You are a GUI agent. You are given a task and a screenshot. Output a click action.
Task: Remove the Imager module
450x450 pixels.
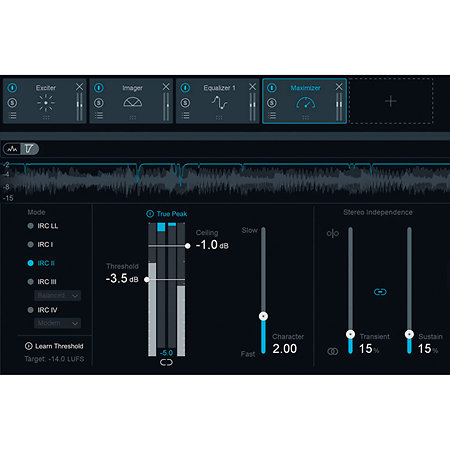(x=166, y=87)
